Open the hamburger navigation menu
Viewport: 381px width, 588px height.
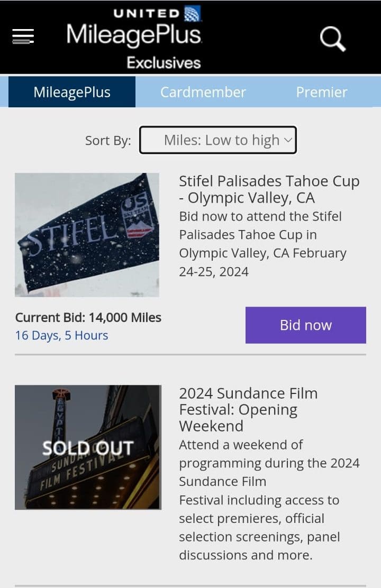tap(23, 36)
